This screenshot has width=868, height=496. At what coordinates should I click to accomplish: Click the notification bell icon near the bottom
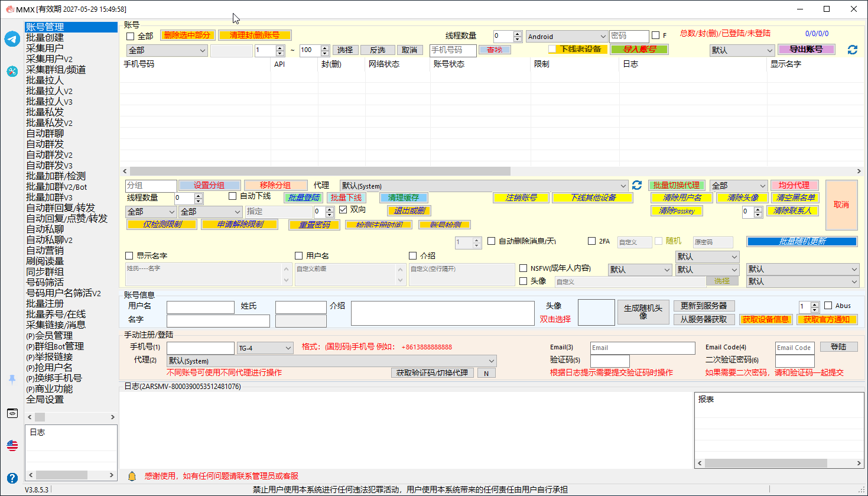132,476
